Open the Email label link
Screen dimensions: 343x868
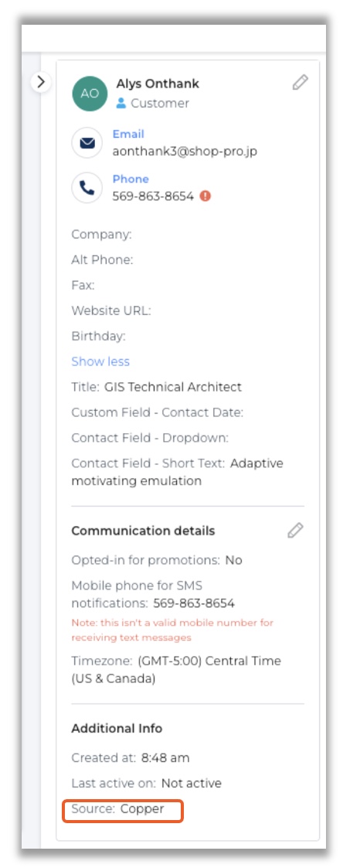(128, 134)
